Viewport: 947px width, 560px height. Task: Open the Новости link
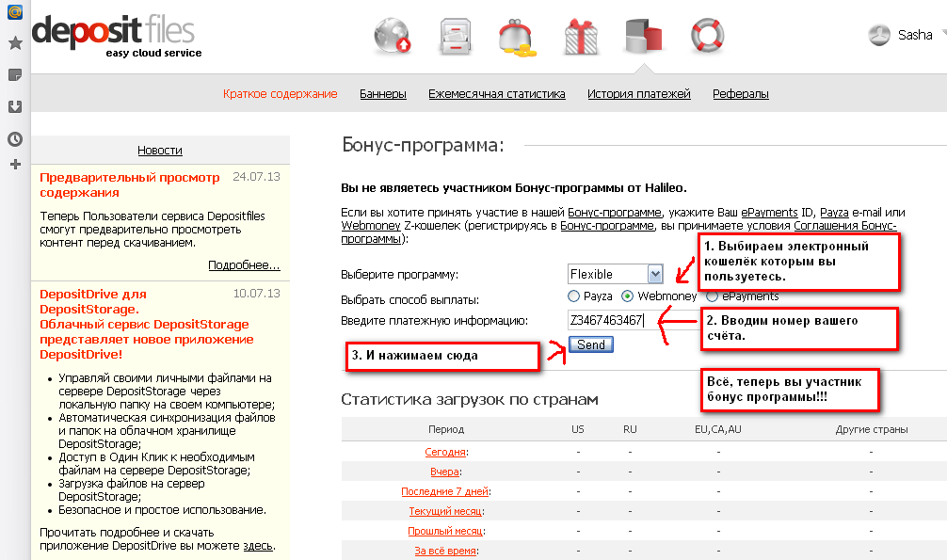click(160, 151)
